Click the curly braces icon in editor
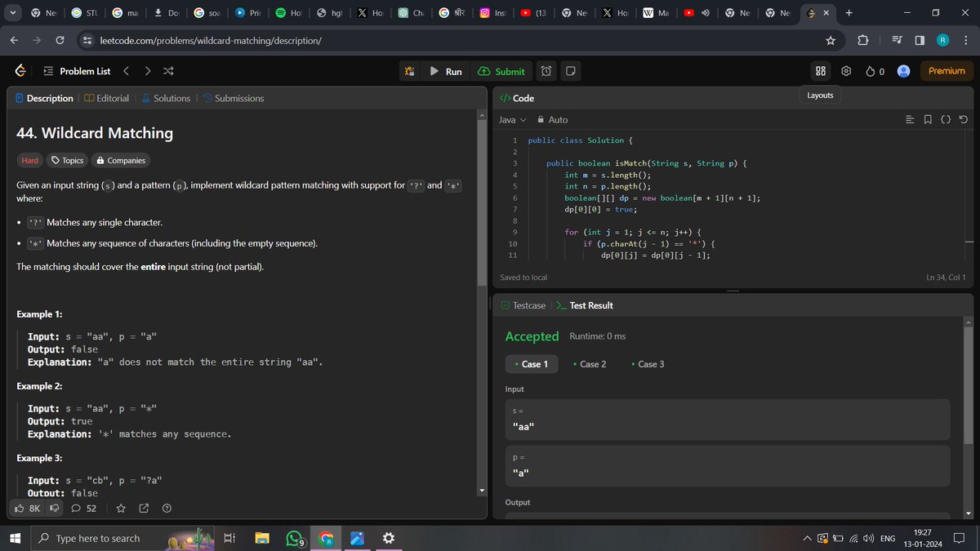This screenshot has height=551, width=980. click(x=946, y=120)
